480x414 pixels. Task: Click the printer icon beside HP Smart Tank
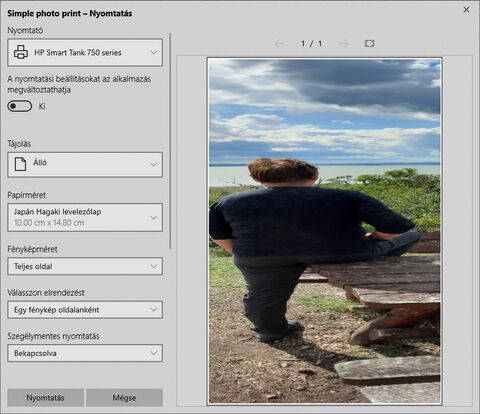click(x=21, y=52)
